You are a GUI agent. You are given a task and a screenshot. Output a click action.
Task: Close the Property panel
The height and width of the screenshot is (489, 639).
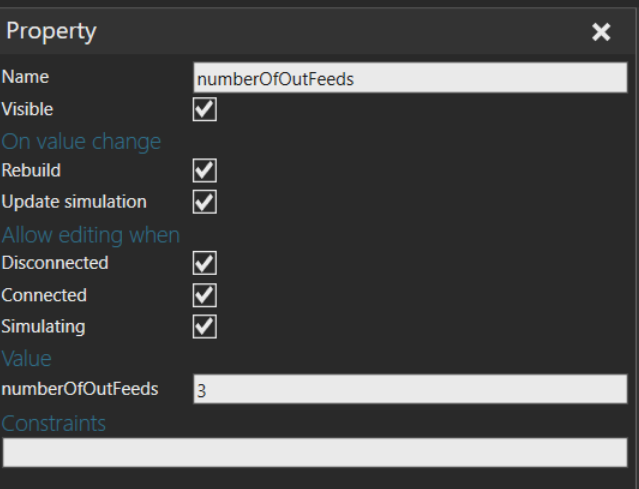[601, 32]
